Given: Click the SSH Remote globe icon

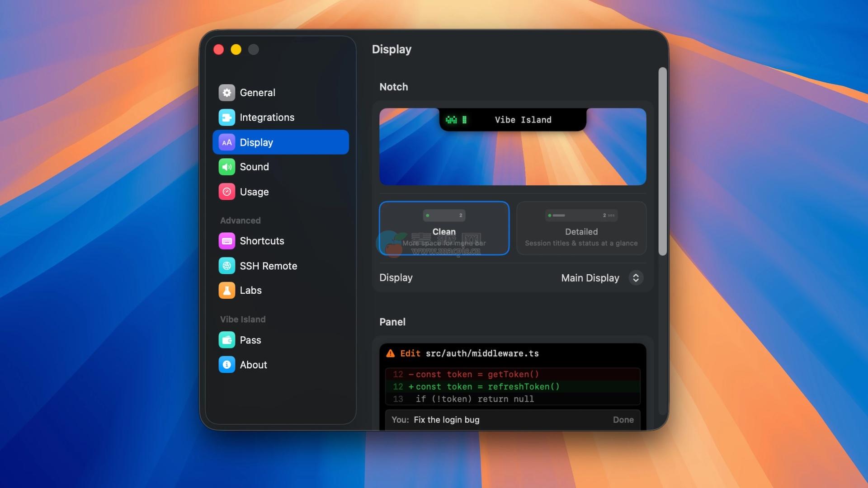Looking at the screenshot, I should [x=226, y=266].
